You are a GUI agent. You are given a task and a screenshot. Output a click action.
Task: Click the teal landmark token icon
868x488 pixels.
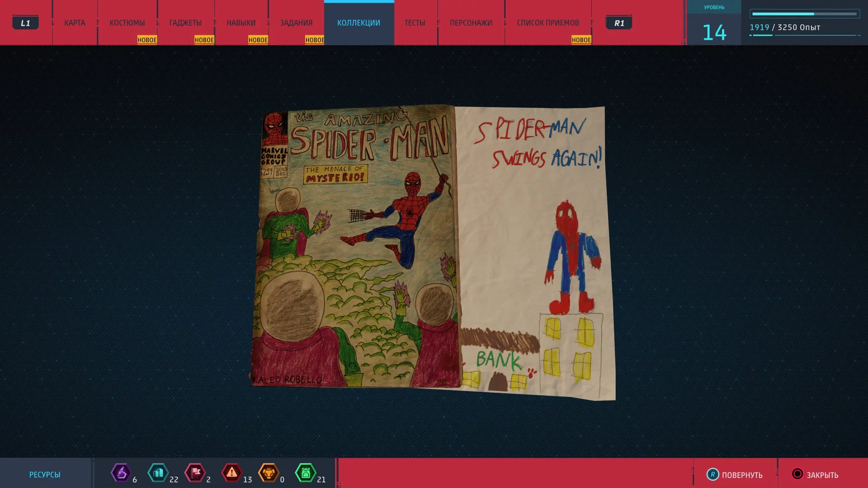coord(158,473)
